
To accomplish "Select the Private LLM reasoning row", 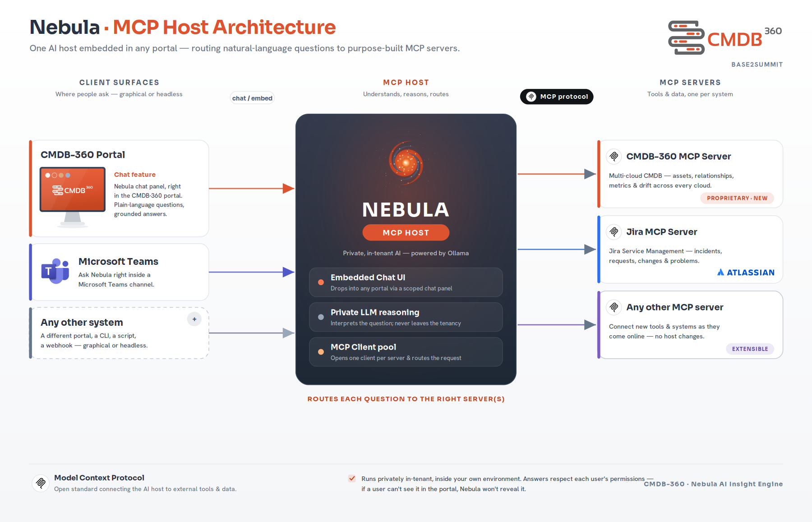I will (x=406, y=317).
